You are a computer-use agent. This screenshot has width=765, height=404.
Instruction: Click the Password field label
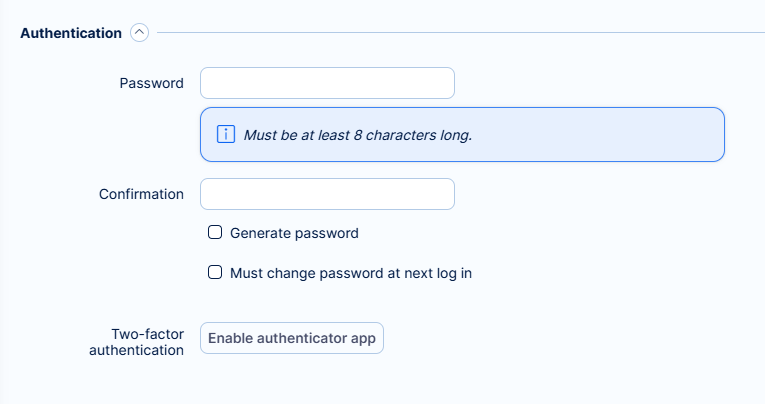tap(152, 83)
